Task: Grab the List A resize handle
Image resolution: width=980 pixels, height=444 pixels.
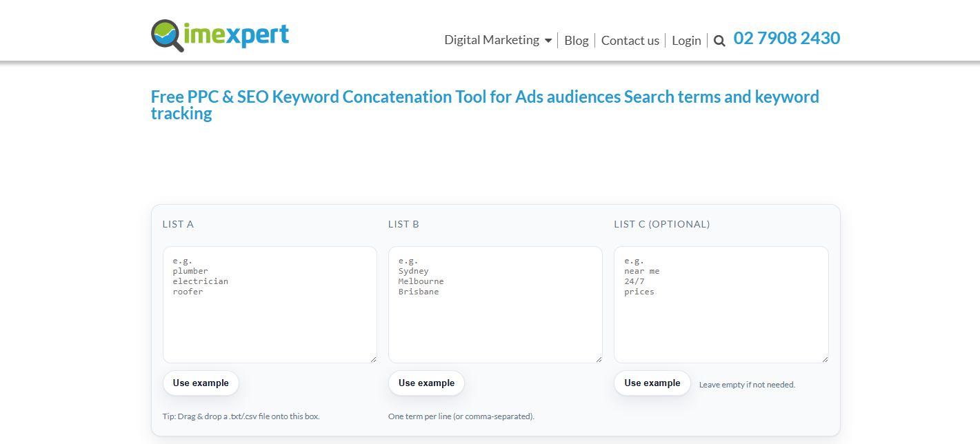Action: point(373,359)
